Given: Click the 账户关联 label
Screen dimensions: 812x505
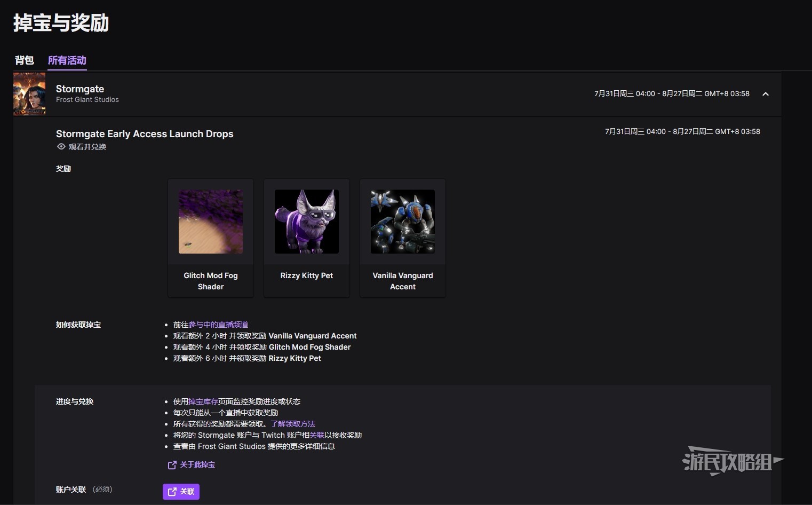Looking at the screenshot, I should 71,490.
